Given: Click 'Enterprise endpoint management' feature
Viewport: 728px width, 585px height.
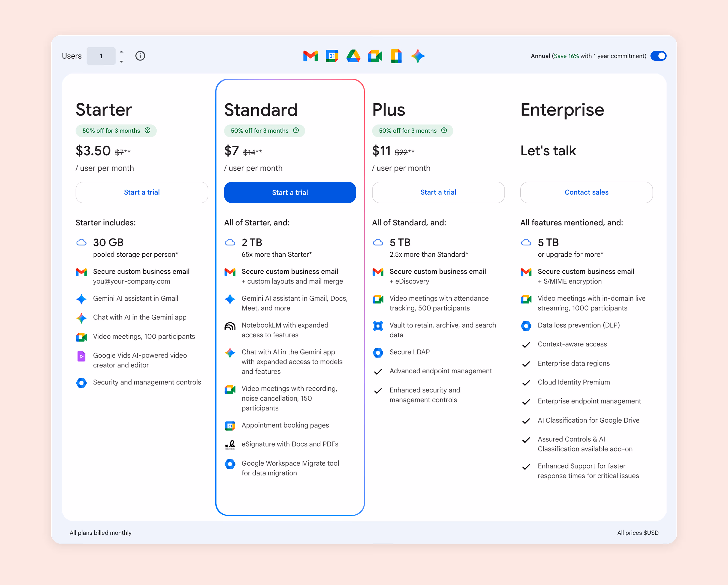Looking at the screenshot, I should coord(589,401).
